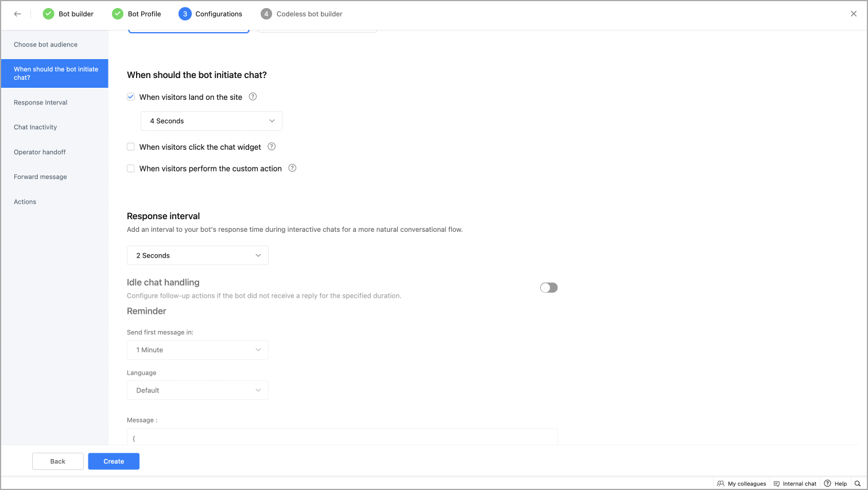Click the back arrow icon in header
The width and height of the screenshot is (868, 490).
[18, 14]
